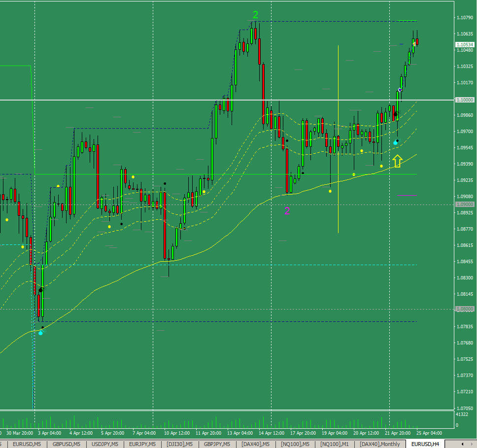Select the white horizontal line at 1.10000
Screen dimensions: 477x448
pyautogui.click(x=227, y=100)
